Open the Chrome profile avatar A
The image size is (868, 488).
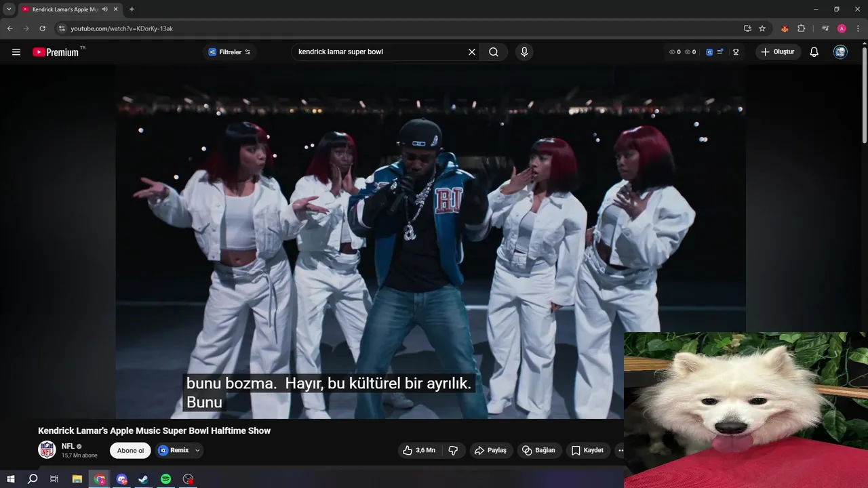pos(842,28)
